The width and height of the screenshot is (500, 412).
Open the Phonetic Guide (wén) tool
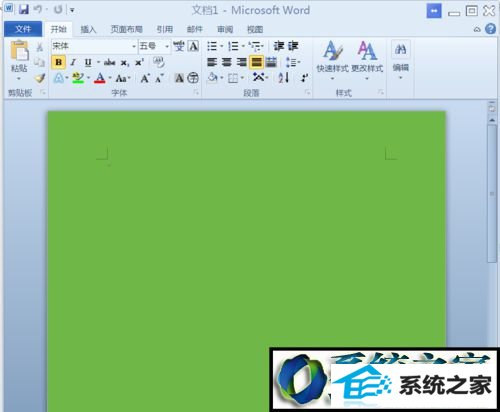tap(179, 46)
